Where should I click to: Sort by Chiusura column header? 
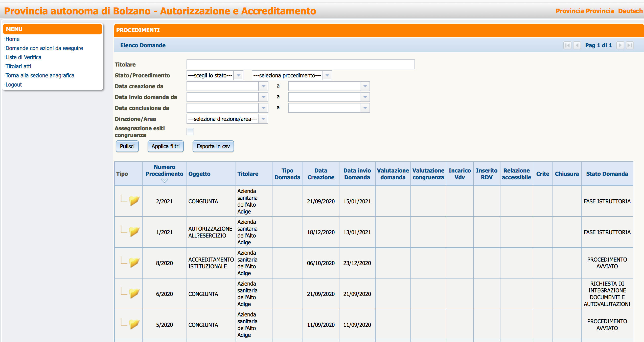[x=567, y=174]
